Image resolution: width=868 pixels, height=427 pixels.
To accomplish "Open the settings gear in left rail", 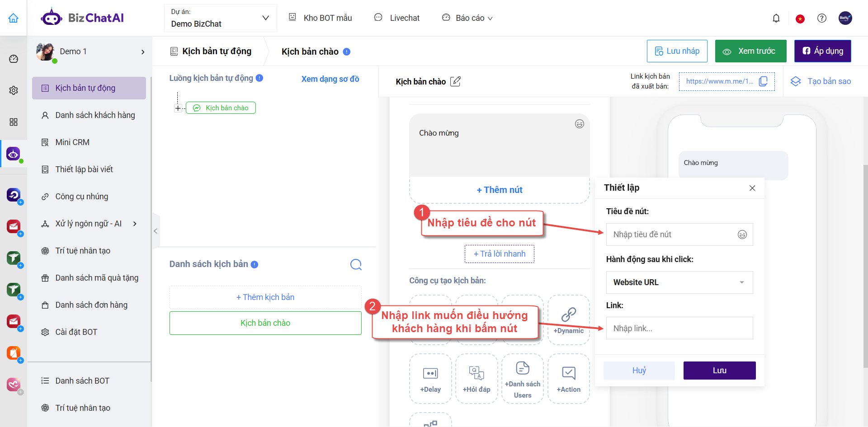I will click(x=14, y=90).
